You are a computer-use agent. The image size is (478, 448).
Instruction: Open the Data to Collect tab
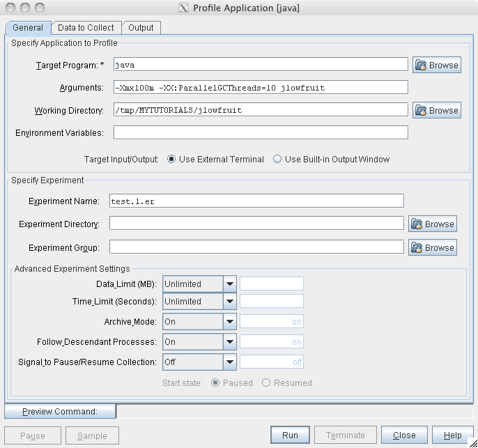86,28
